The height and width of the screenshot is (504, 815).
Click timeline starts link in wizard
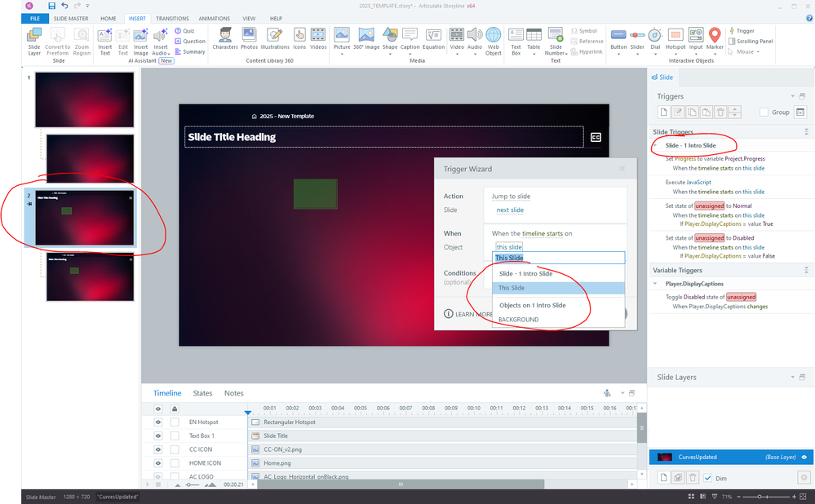[x=543, y=233]
